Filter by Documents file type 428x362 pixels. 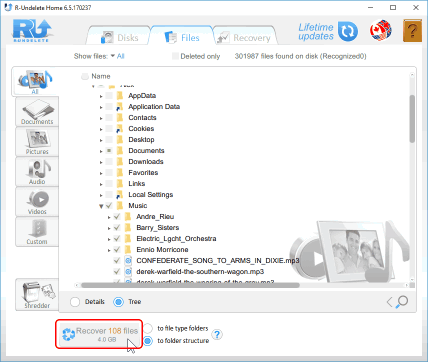[x=37, y=112]
